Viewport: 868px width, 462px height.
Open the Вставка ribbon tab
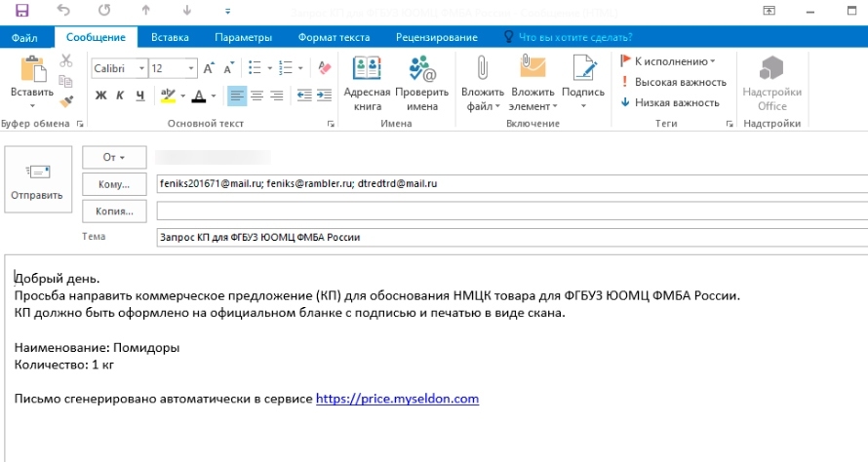(x=170, y=38)
